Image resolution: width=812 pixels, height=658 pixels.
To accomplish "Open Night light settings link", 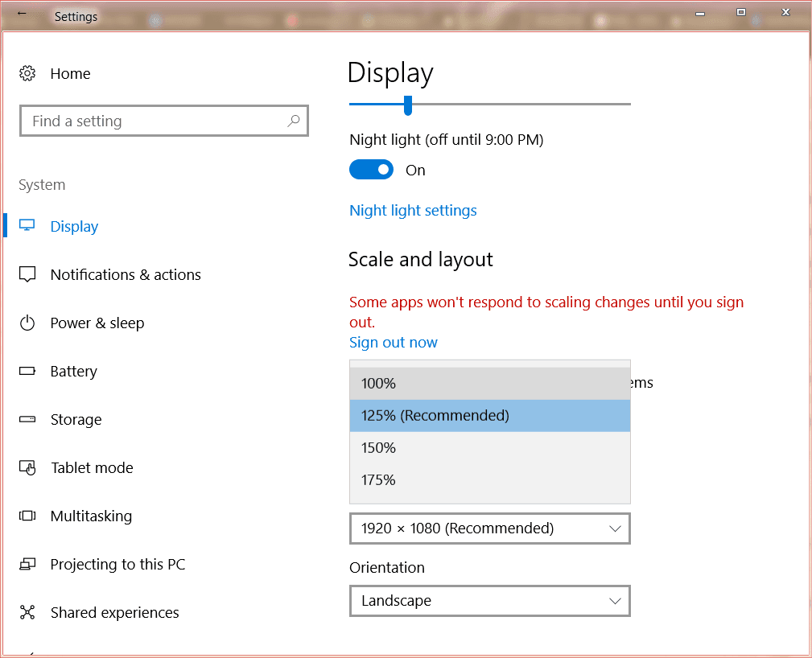I will point(413,211).
